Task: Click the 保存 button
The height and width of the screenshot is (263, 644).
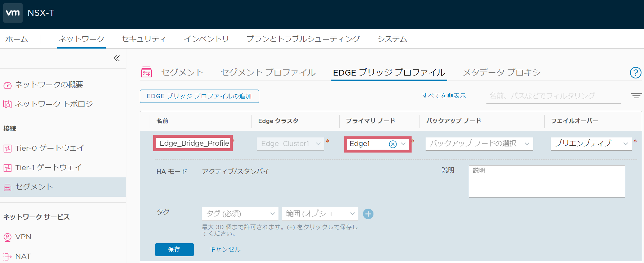Action: coord(174,249)
